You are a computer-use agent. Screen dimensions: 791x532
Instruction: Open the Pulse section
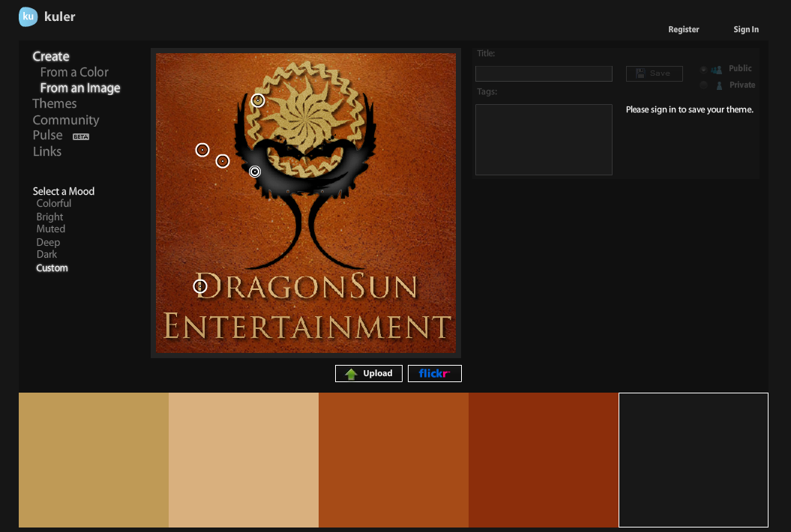[47, 135]
